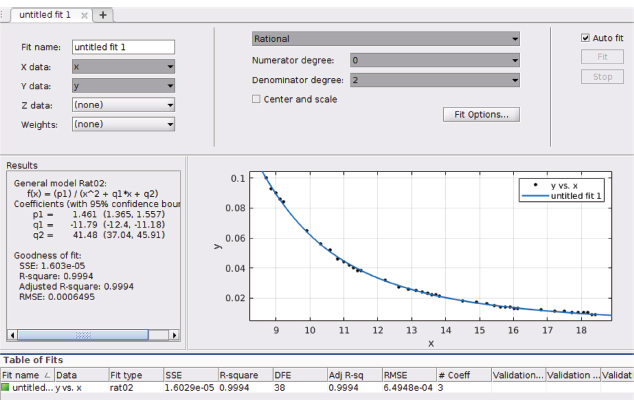Click left arrow of Results scrollbar
The height and width of the screenshot is (400, 634).
pyautogui.click(x=13, y=335)
